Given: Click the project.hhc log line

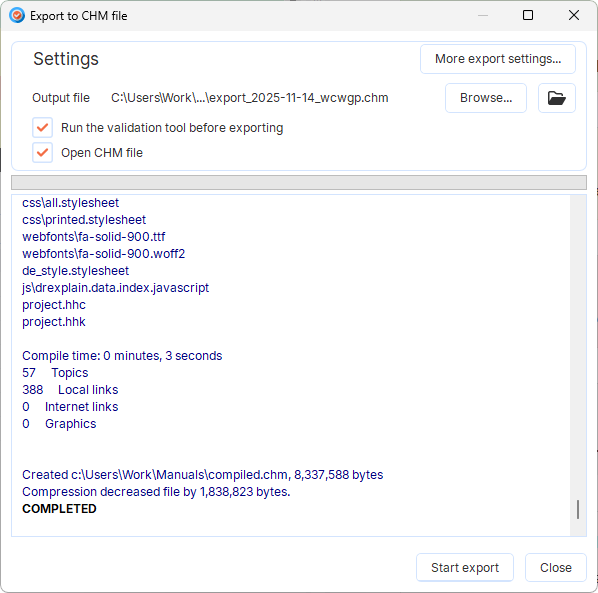Looking at the screenshot, I should pyautogui.click(x=54, y=305).
